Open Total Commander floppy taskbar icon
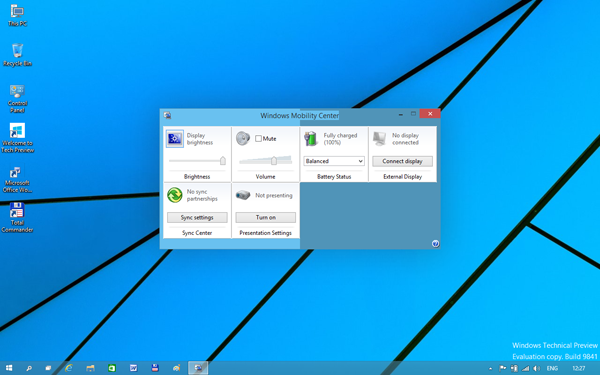600x375 pixels. coord(155,368)
